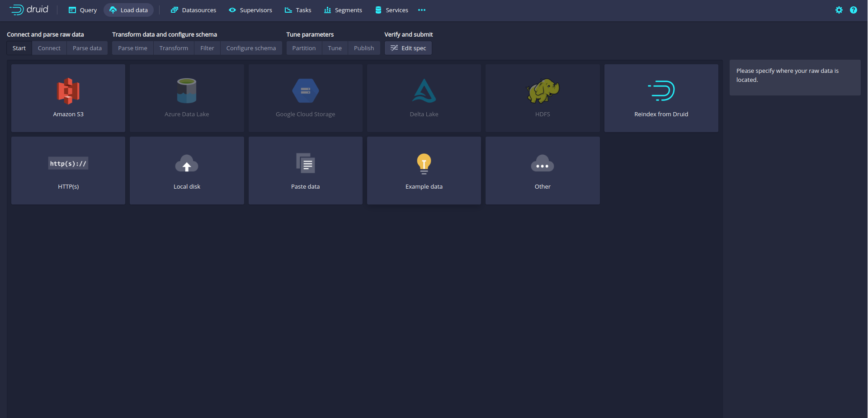Open the Services view
The width and height of the screenshot is (868, 418).
(392, 10)
